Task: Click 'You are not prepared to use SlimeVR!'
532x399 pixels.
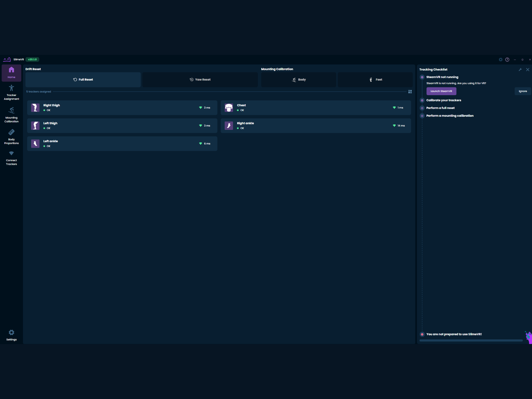Action: (454, 334)
